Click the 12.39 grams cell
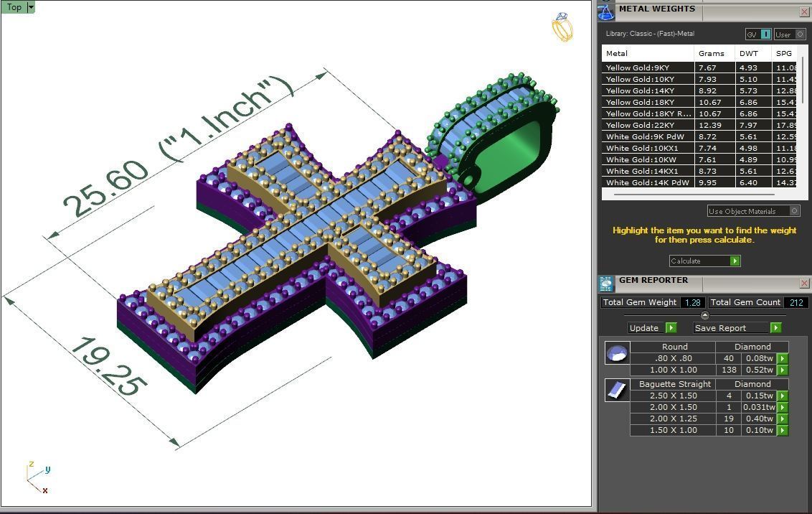 tap(714, 125)
